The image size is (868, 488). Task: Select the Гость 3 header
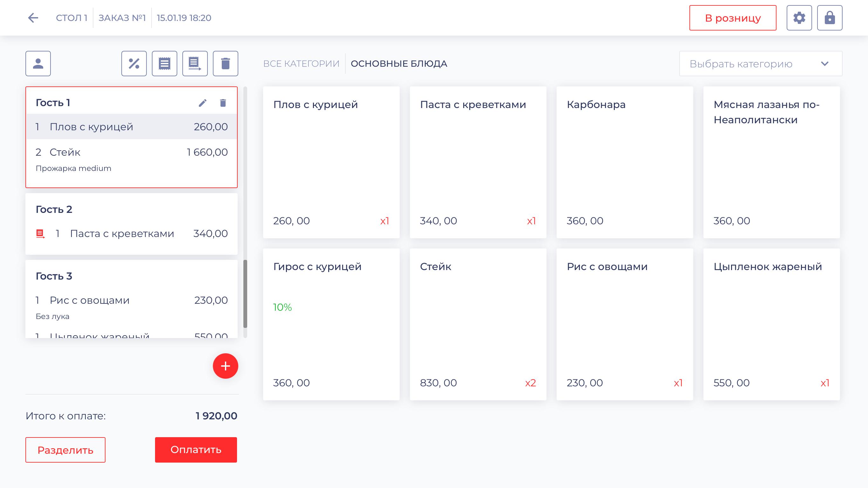point(54,276)
